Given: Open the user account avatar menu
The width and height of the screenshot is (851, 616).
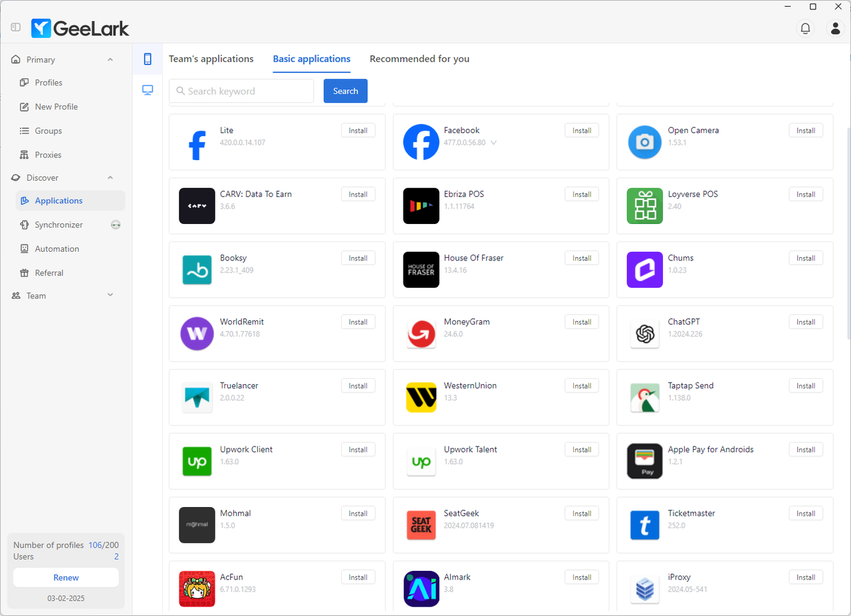Looking at the screenshot, I should point(835,28).
